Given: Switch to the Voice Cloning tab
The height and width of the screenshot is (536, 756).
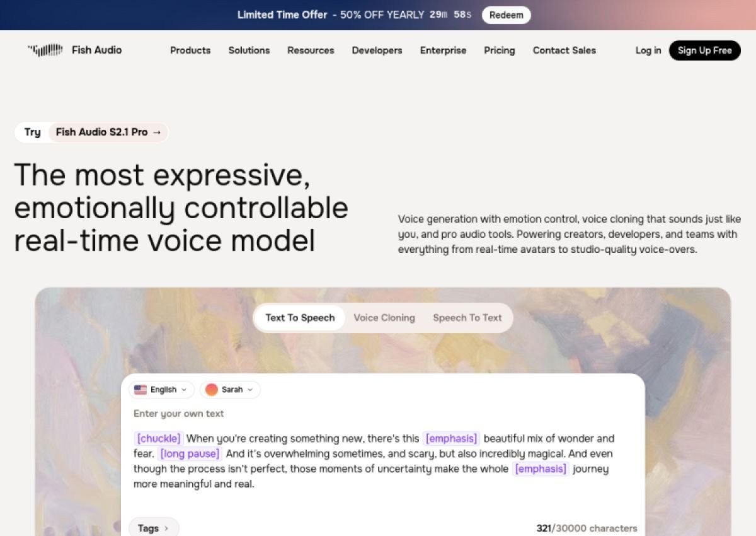Looking at the screenshot, I should point(384,318).
